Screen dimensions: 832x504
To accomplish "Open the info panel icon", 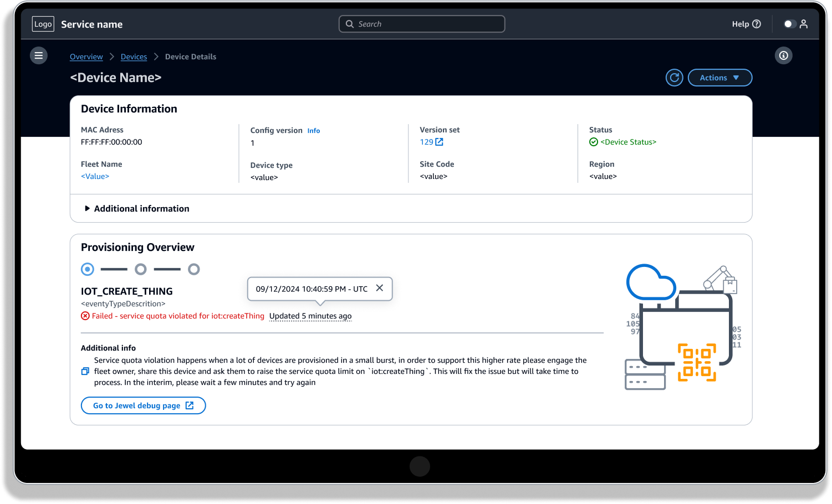I will 783,55.
